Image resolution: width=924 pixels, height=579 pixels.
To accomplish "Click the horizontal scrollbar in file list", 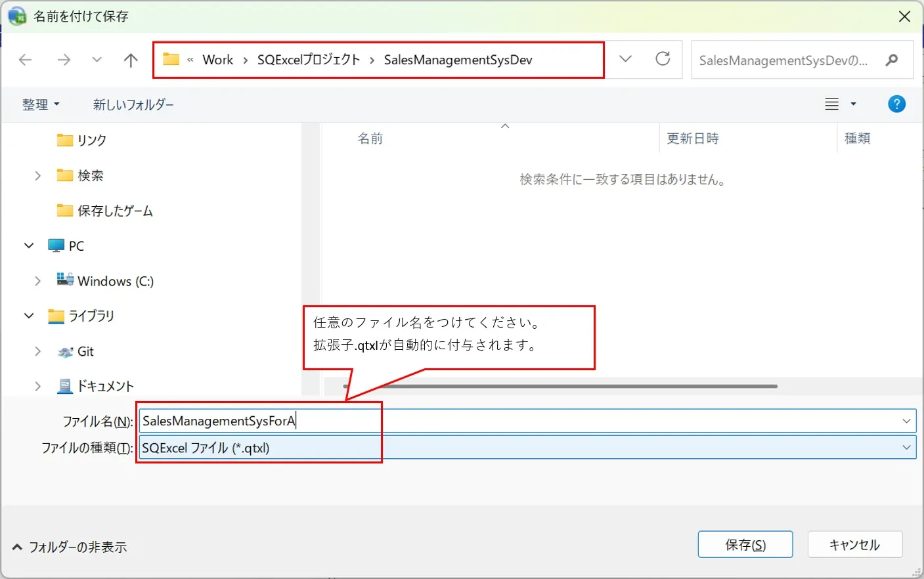I will 560,386.
